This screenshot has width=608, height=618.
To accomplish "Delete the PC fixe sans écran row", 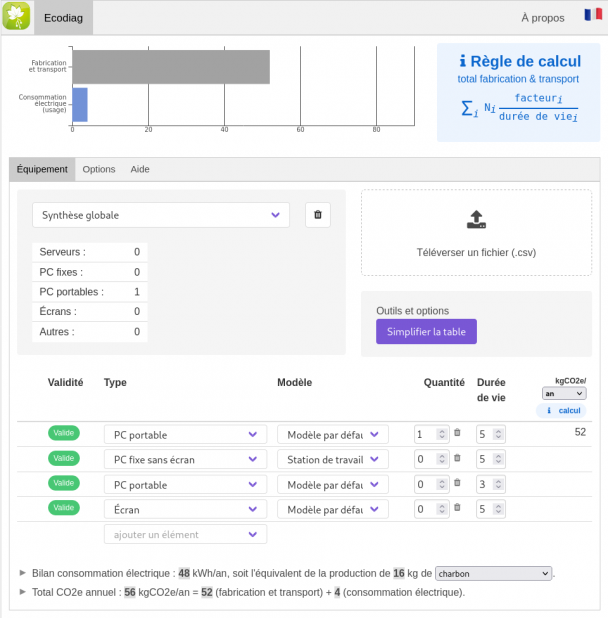I will click(x=457, y=459).
